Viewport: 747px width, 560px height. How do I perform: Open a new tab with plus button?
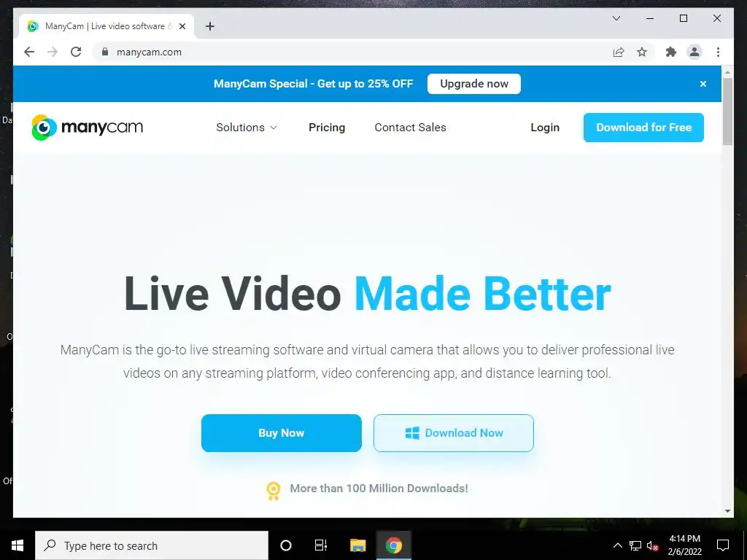point(209,26)
